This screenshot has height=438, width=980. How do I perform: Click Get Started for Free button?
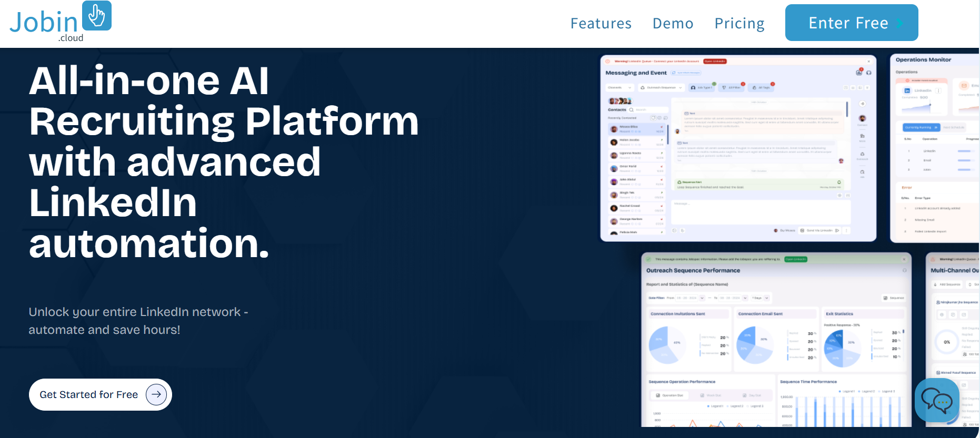[x=101, y=394]
